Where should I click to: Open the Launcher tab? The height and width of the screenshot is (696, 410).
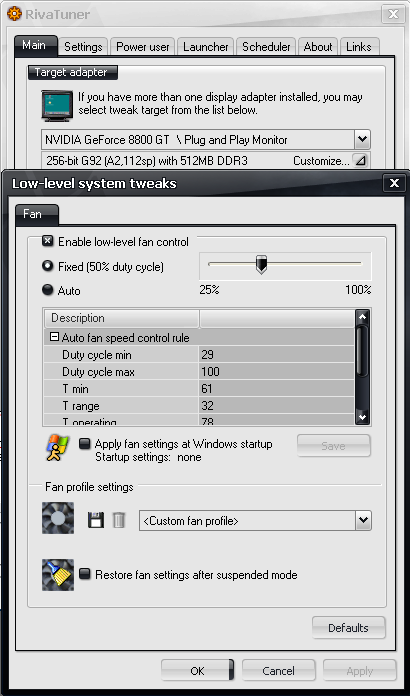[205, 47]
